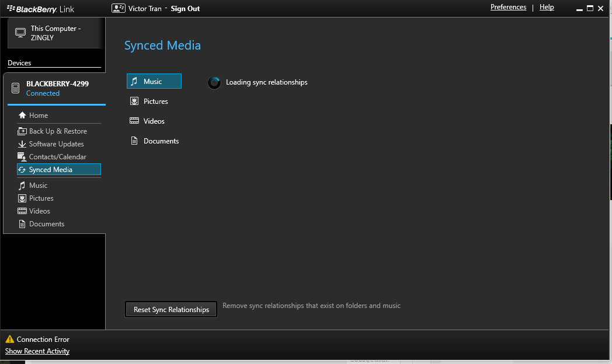The image size is (612, 364).
Task: Click the Synced Media sync arrows icon
Action: (x=22, y=170)
